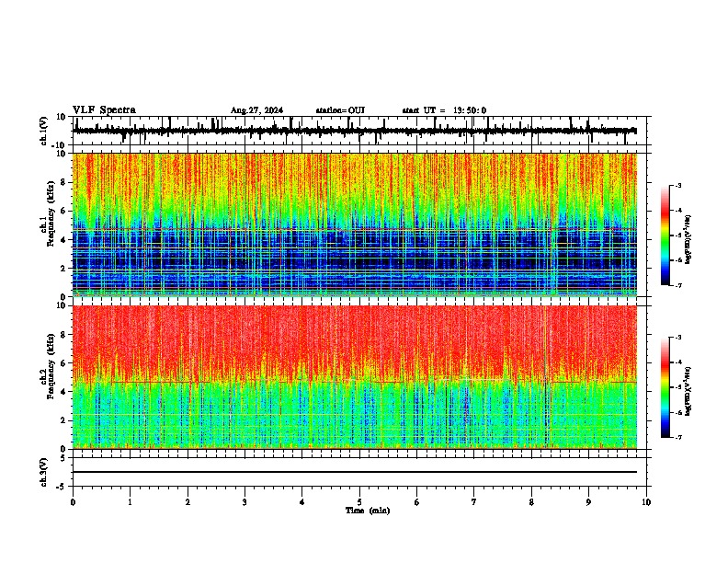Click the VLF Spectra title text
This screenshot has width=728, height=563.
pos(104,110)
